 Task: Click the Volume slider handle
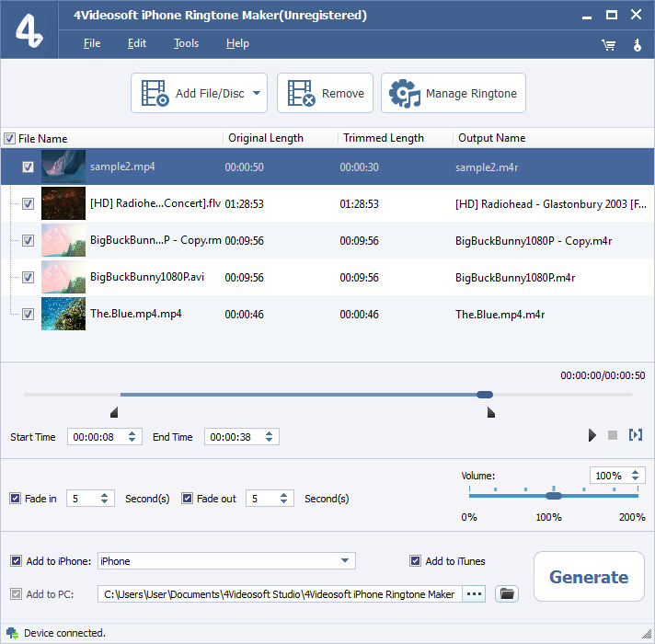(554, 495)
